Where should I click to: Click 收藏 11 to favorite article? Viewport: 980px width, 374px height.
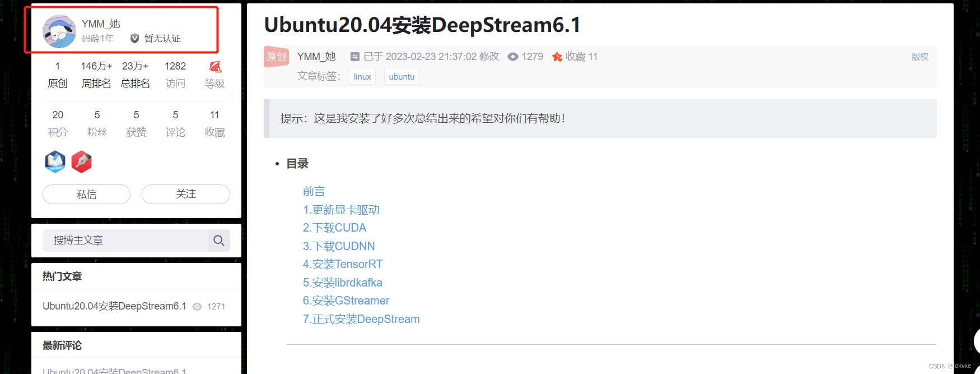[x=581, y=57]
